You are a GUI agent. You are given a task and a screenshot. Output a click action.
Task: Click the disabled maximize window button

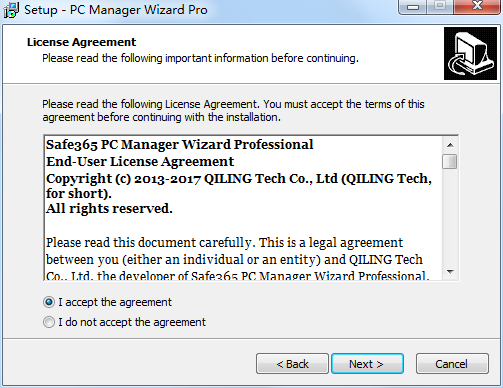440,6
